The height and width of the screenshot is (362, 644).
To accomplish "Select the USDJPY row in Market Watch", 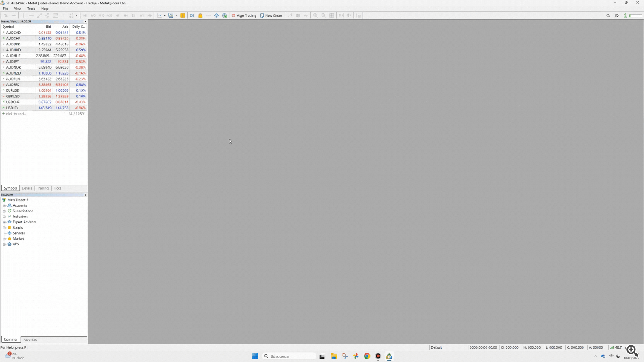I will click(44, 108).
